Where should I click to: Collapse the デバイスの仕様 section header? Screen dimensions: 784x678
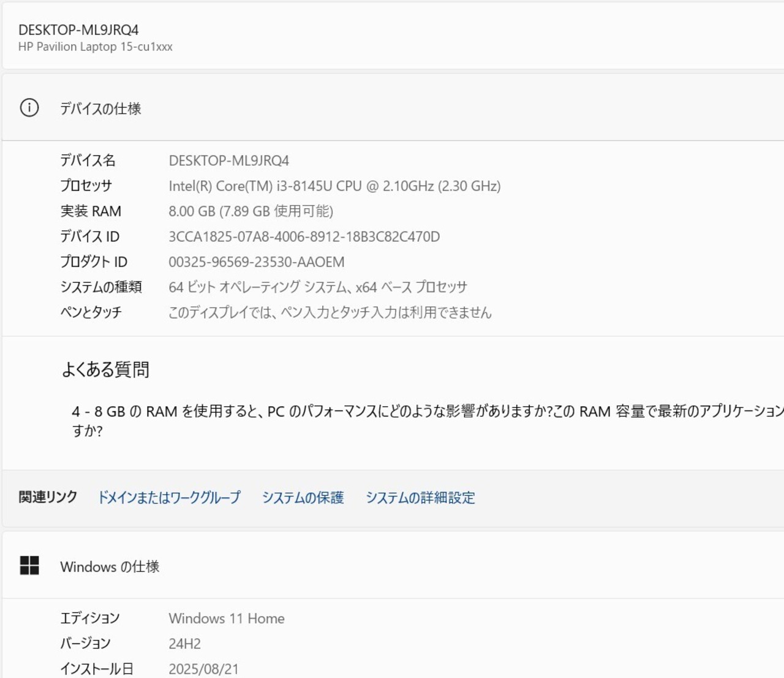pos(393,108)
